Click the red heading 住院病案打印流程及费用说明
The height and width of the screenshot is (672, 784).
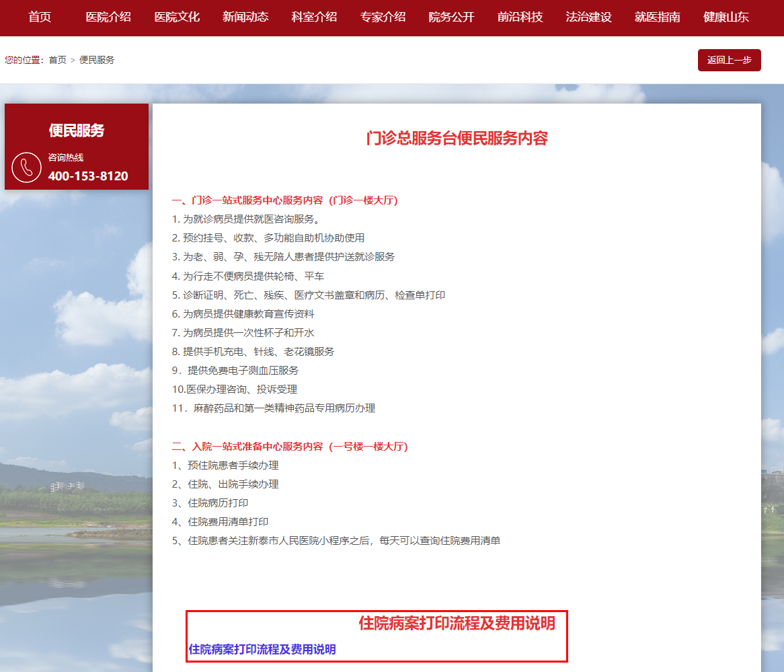point(457,624)
